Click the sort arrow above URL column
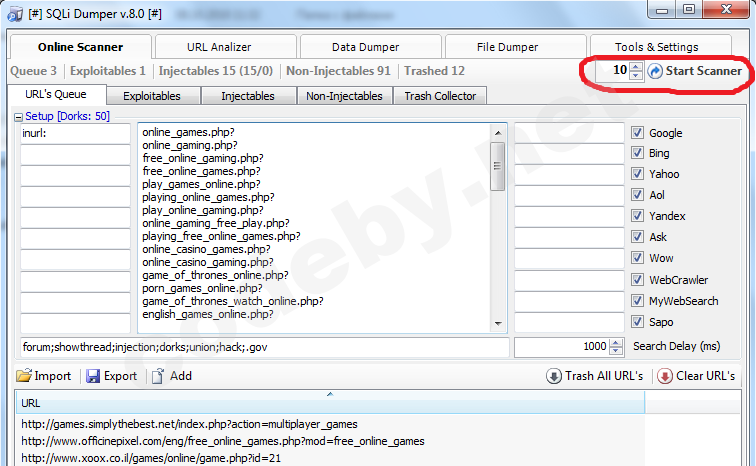756x466 pixels. 330,394
